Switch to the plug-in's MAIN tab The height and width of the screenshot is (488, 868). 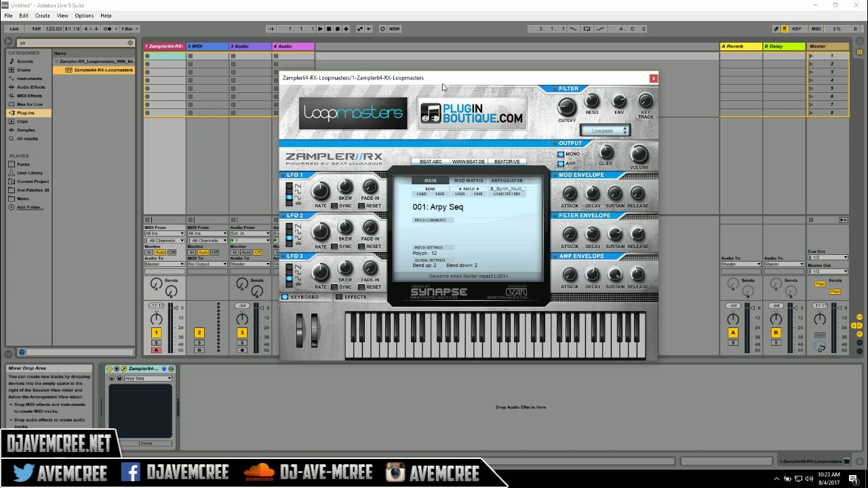(x=431, y=181)
